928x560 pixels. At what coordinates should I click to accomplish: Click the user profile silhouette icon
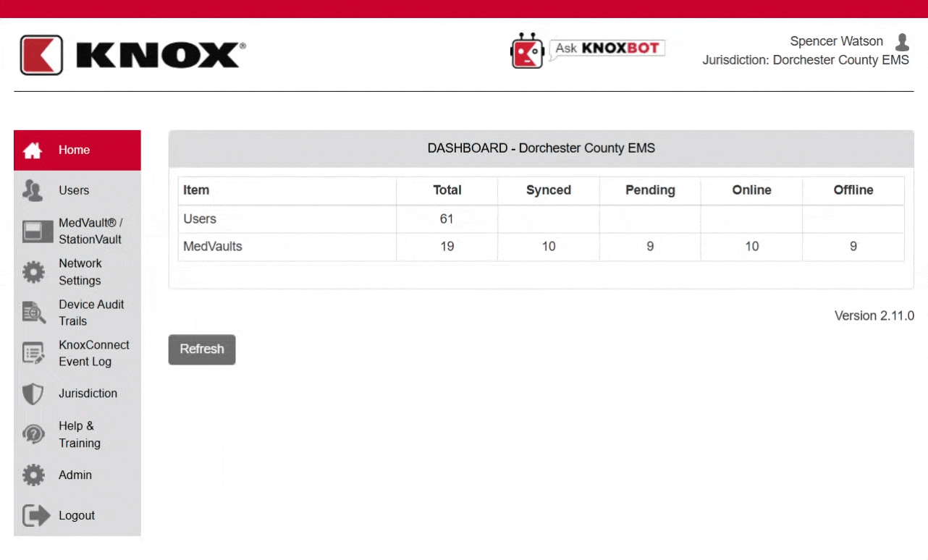[902, 42]
